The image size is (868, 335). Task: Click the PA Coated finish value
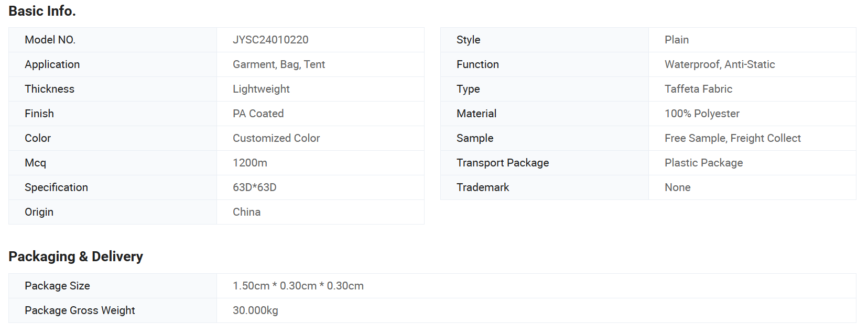tap(258, 114)
